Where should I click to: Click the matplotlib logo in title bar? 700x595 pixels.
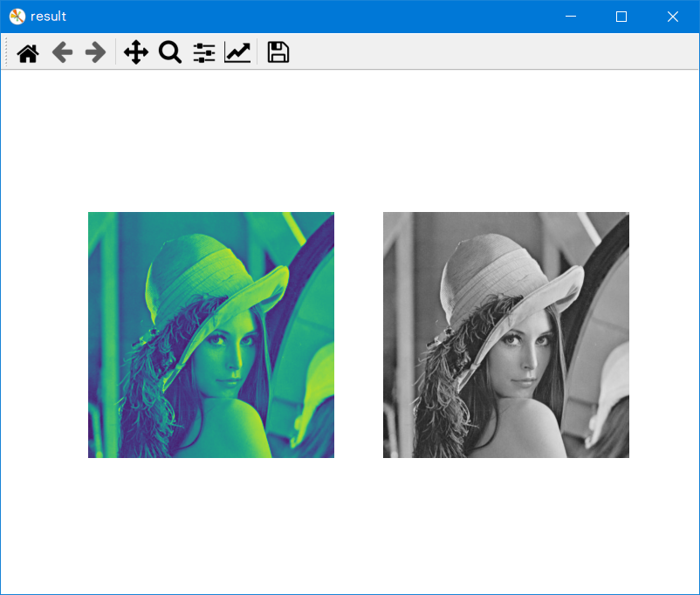pyautogui.click(x=17, y=17)
